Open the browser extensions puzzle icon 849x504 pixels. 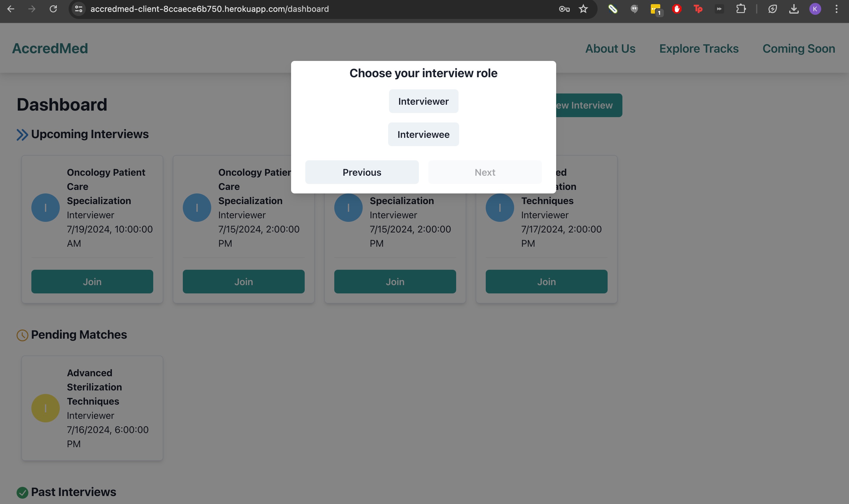pos(741,9)
